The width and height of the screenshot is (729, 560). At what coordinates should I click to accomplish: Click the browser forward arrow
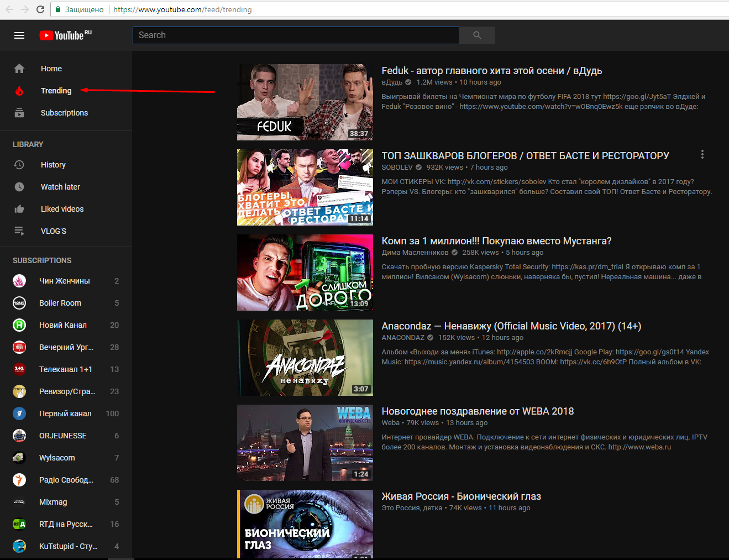pos(25,9)
